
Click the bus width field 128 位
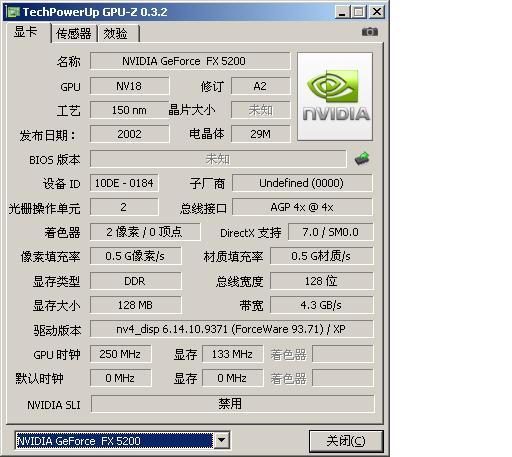point(321,281)
